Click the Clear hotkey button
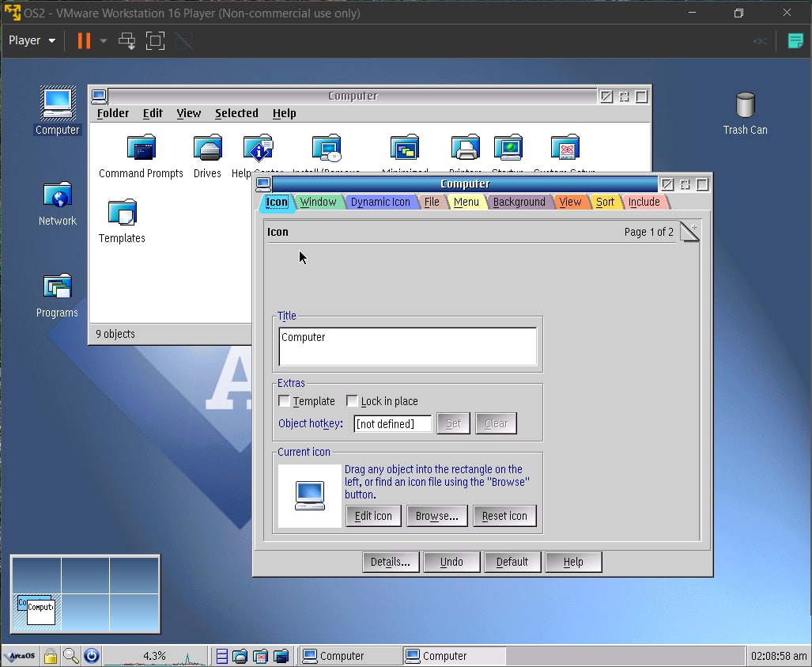812x667 pixels. pyautogui.click(x=496, y=423)
